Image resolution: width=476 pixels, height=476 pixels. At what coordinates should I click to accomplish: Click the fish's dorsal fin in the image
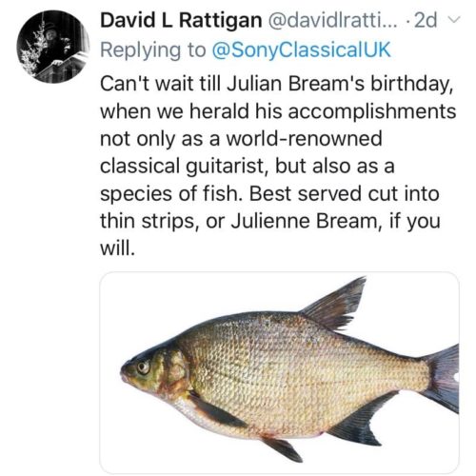pos(334,304)
